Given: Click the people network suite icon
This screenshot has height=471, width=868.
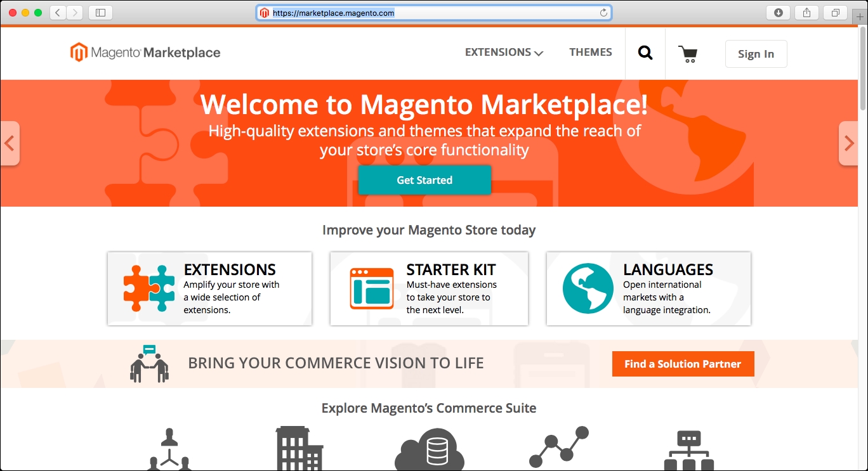Looking at the screenshot, I should (168, 449).
